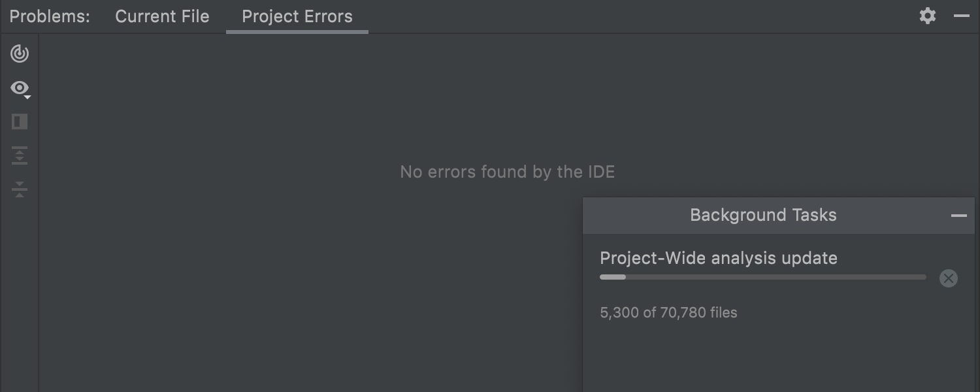Click the No errors found message
Screen dimensions: 980x392
(507, 172)
